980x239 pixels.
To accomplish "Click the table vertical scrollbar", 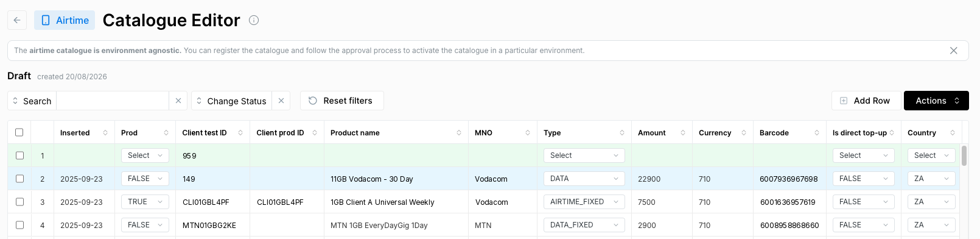I will pos(964,155).
